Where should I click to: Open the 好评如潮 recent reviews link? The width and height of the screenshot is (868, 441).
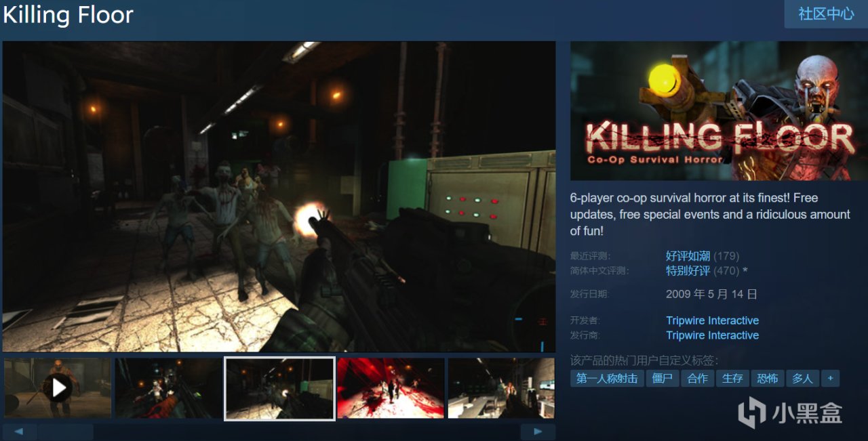click(x=688, y=256)
